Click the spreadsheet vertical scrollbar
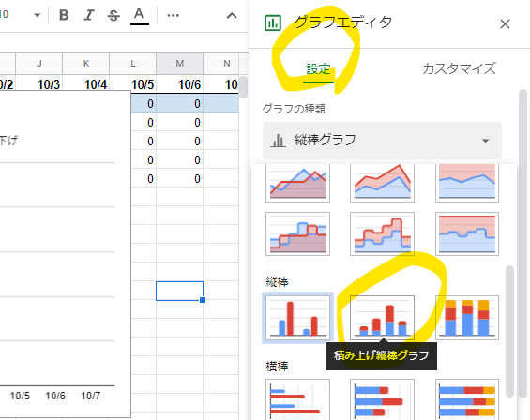The width and height of the screenshot is (530, 420). pyautogui.click(x=243, y=87)
